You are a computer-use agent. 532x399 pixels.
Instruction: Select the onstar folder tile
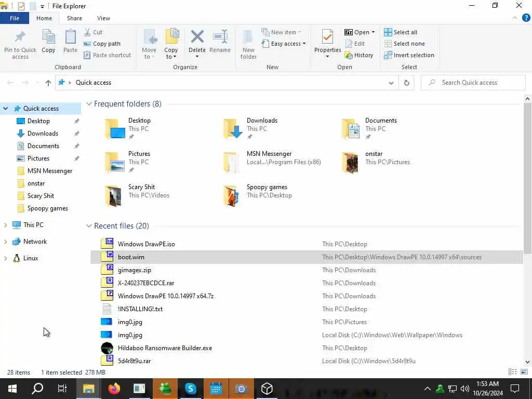pos(376,162)
